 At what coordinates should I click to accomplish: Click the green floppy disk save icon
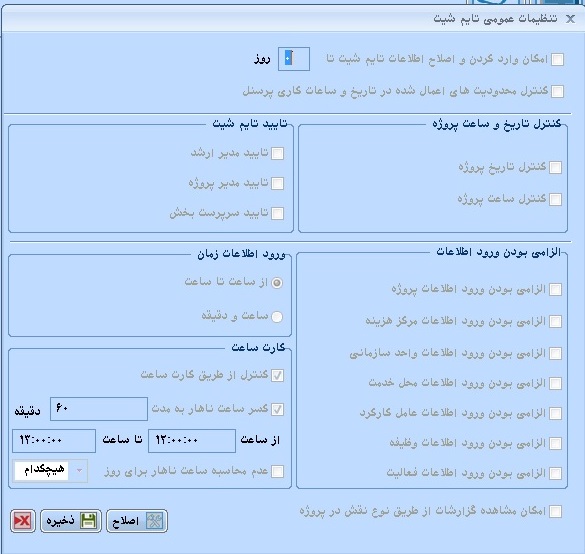(x=89, y=521)
